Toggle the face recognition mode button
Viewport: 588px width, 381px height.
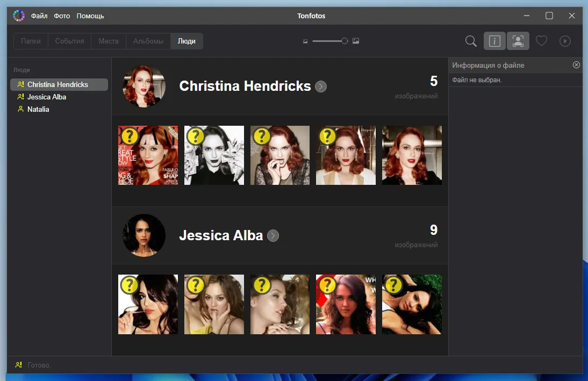518,41
